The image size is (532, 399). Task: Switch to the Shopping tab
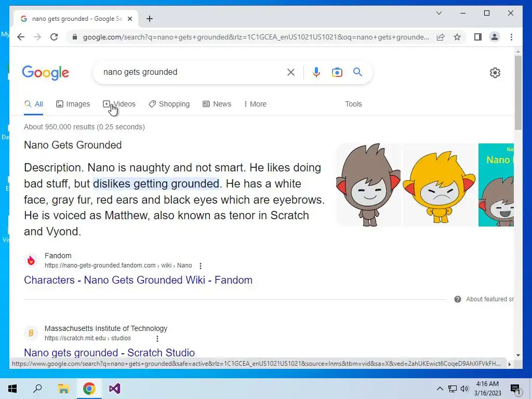[169, 104]
